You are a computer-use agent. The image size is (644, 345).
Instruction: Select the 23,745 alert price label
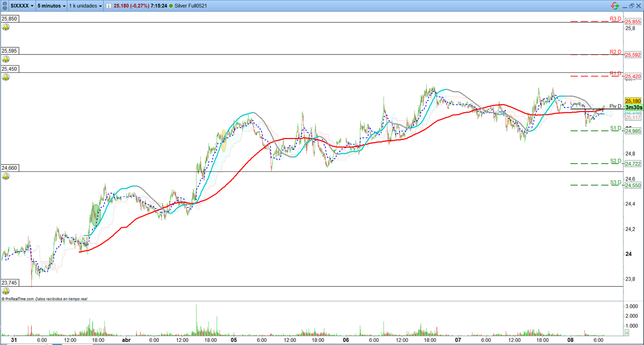[x=10, y=283]
